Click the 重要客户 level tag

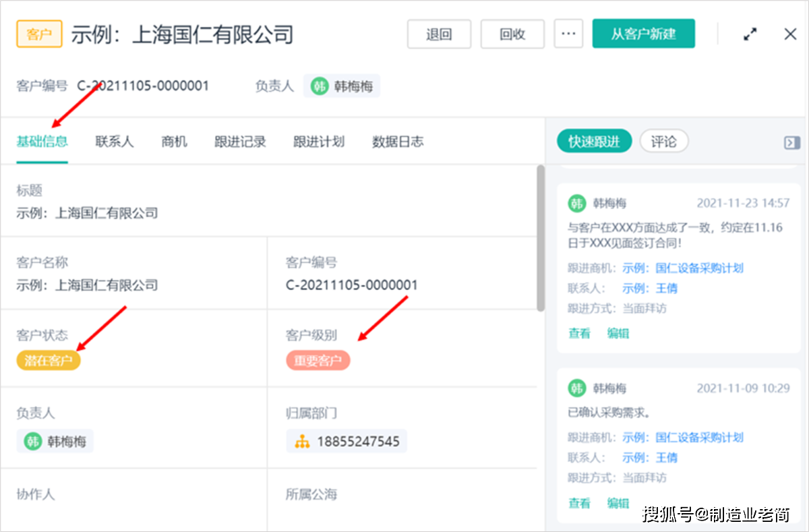pyautogui.click(x=318, y=361)
